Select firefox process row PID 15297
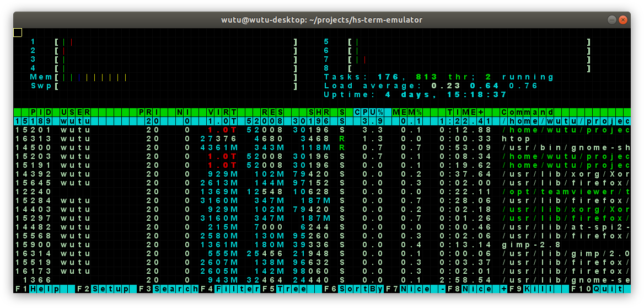Screen dimensions: 644x308 pyautogui.click(x=323, y=218)
